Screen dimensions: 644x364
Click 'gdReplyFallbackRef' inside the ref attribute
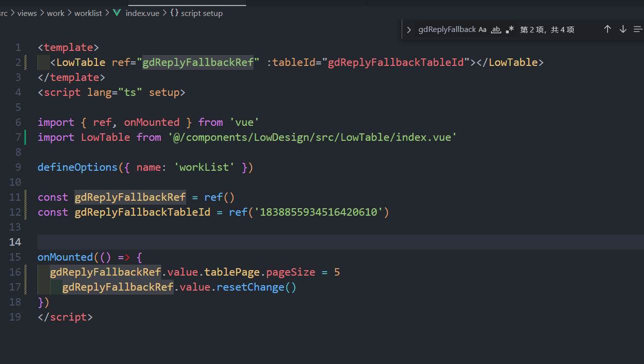click(x=198, y=62)
